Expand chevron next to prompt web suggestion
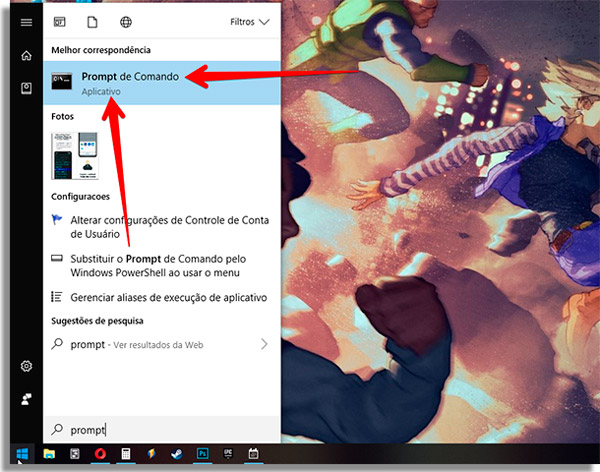The image size is (600, 472). click(x=264, y=344)
